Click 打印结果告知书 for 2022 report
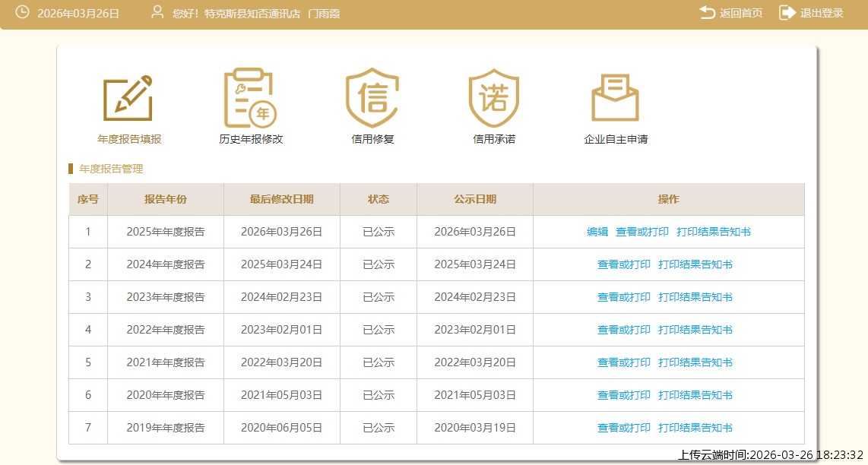Screen dimensions: 868x465 pyautogui.click(x=695, y=330)
